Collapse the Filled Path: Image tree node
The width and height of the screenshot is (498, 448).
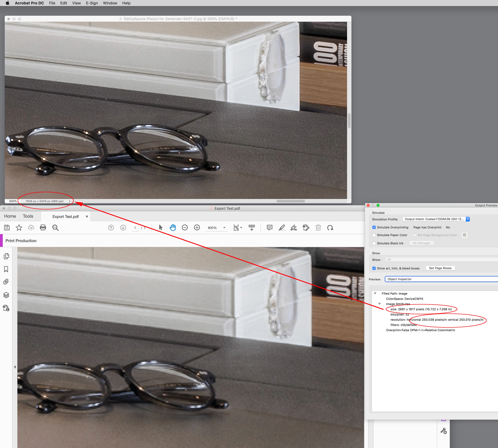(x=375, y=293)
